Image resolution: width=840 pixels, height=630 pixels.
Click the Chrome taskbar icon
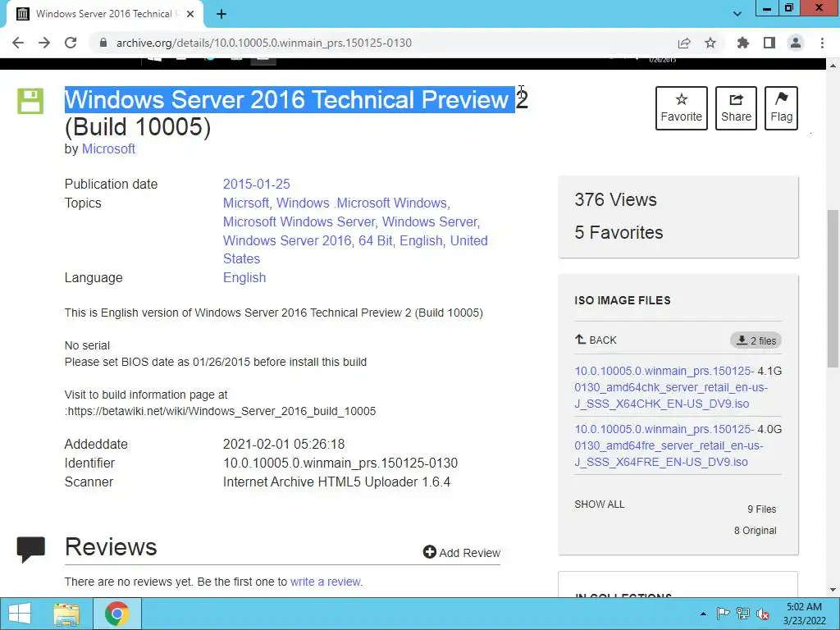(117, 614)
